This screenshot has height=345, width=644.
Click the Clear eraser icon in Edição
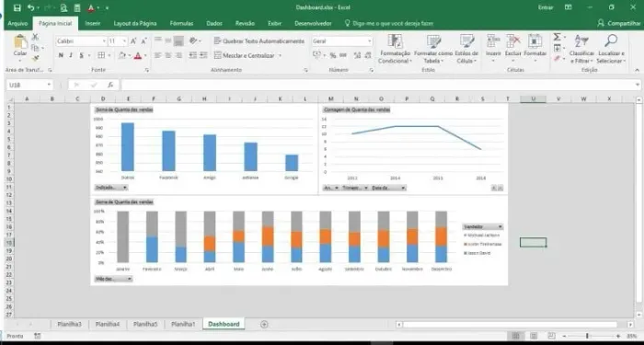pos(557,59)
